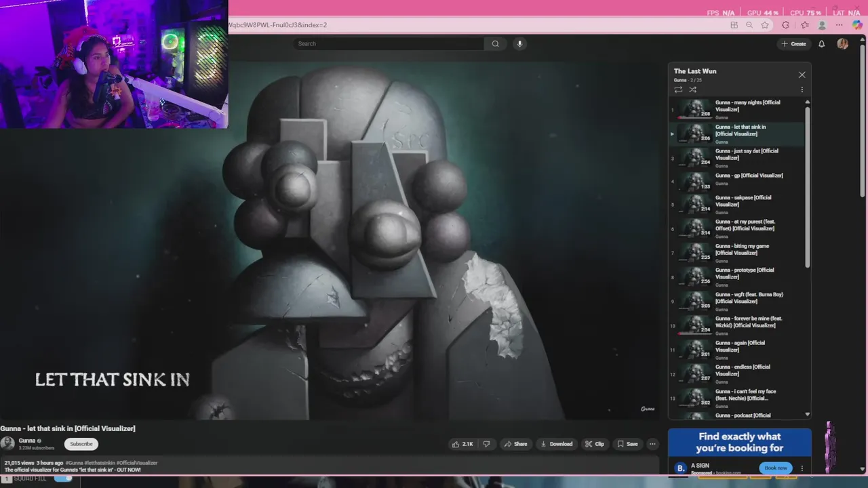The height and width of the screenshot is (488, 868).
Task: Click the #letthatsinkin hashtag
Action: coord(100,463)
